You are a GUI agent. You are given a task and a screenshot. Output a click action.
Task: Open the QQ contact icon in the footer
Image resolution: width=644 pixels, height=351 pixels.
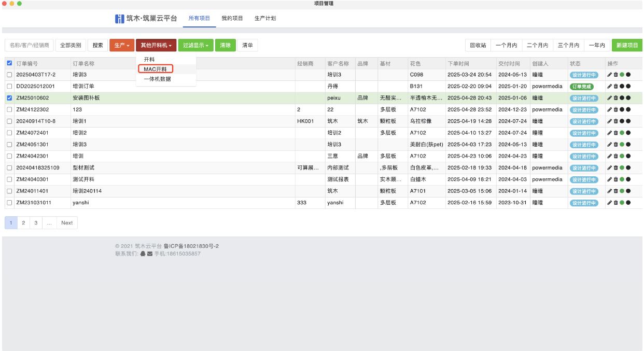pyautogui.click(x=143, y=254)
